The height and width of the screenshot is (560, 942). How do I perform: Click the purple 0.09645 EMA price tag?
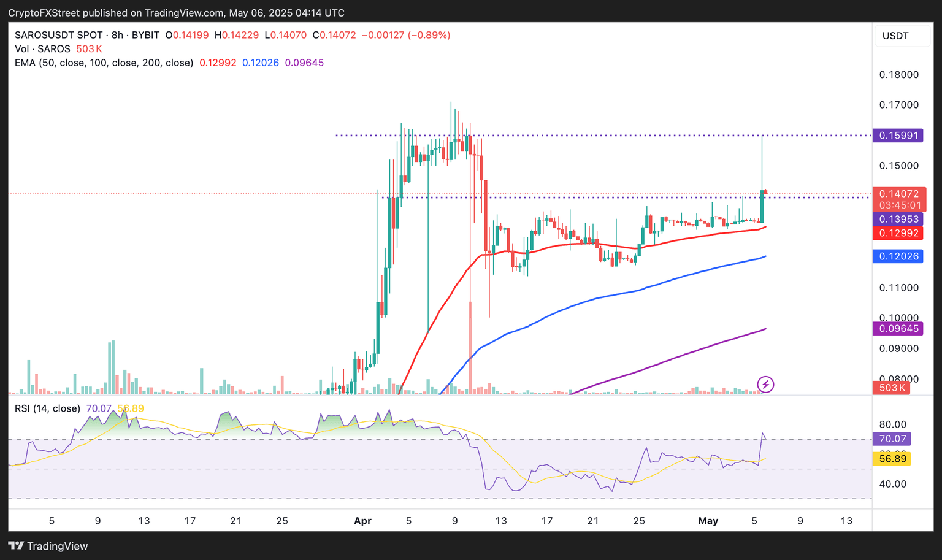pos(897,329)
